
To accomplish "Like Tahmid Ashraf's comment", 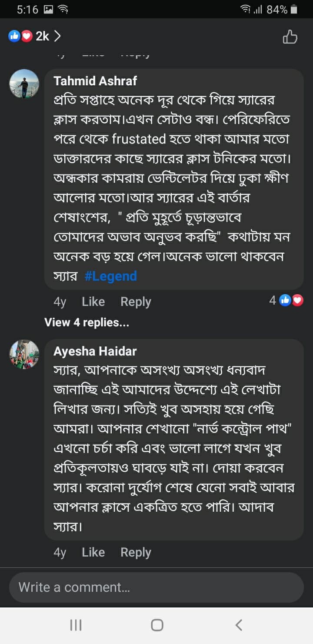I will click(x=93, y=302).
